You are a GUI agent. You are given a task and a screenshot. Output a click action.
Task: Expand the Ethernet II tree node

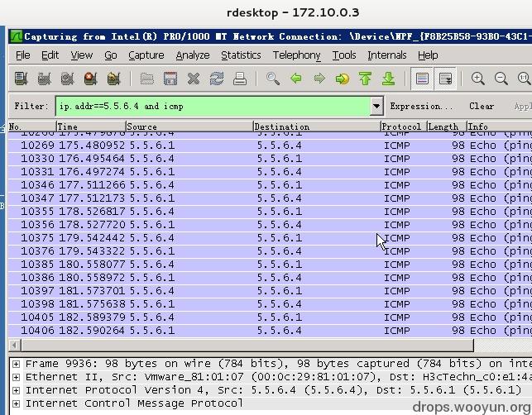point(16,377)
